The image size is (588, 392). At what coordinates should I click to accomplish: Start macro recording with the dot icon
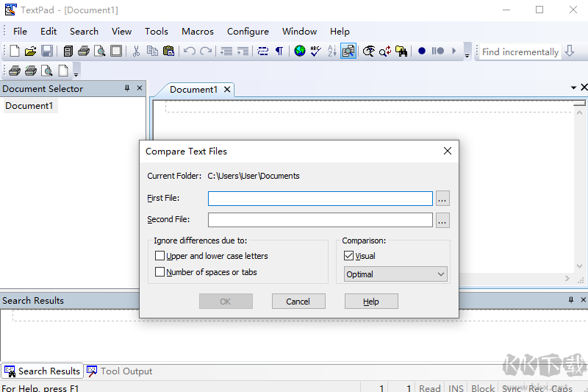[x=422, y=51]
